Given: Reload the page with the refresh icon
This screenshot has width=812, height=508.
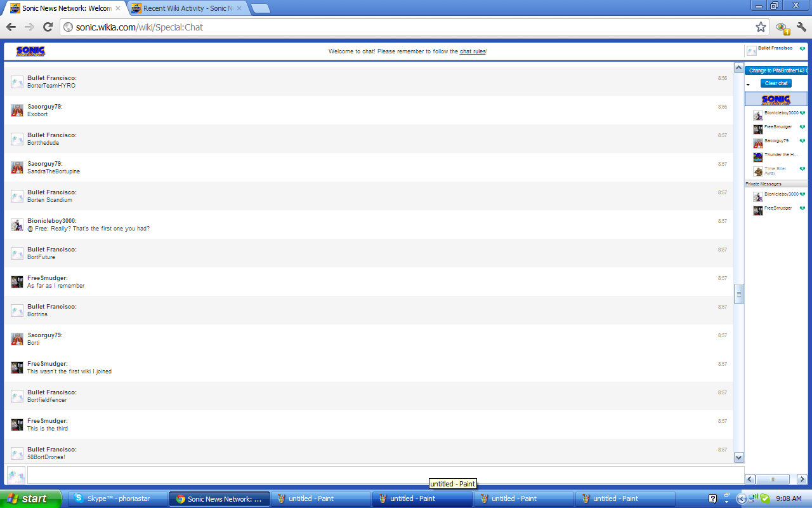Looking at the screenshot, I should pyautogui.click(x=48, y=27).
